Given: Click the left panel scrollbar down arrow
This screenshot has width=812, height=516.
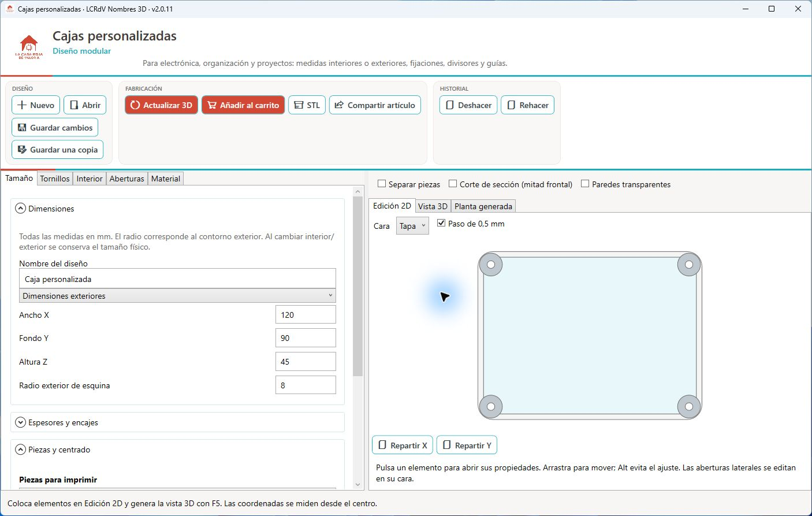Looking at the screenshot, I should tap(357, 484).
